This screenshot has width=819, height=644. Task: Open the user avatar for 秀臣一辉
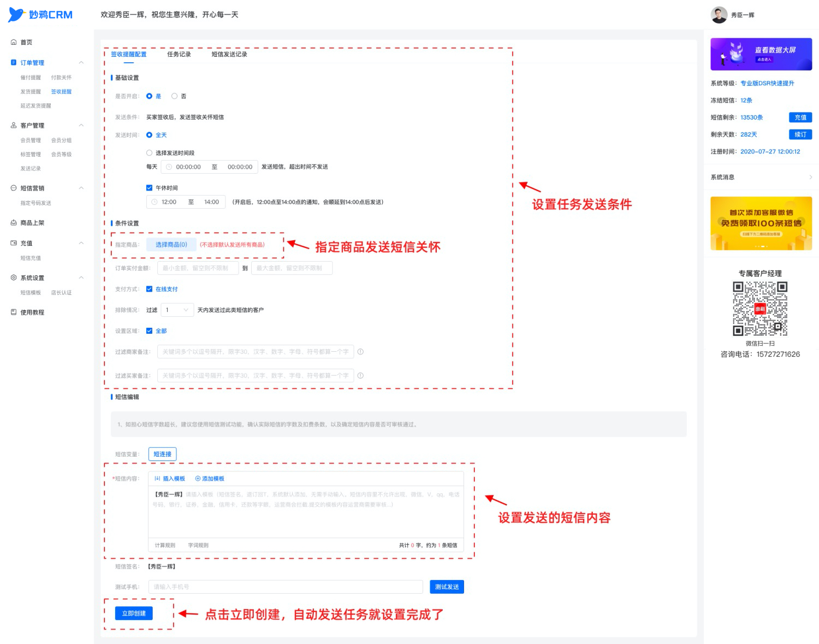719,15
